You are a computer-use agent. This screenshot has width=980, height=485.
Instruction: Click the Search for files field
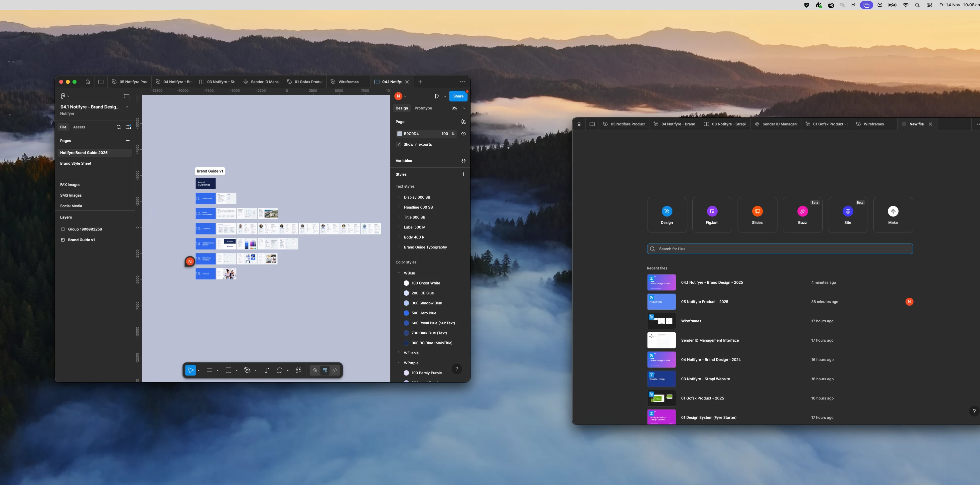tap(780, 249)
